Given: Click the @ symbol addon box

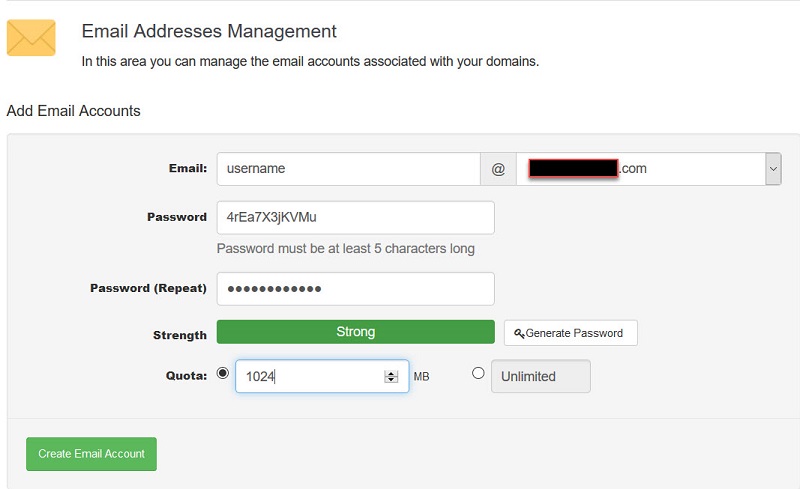Looking at the screenshot, I should [498, 169].
